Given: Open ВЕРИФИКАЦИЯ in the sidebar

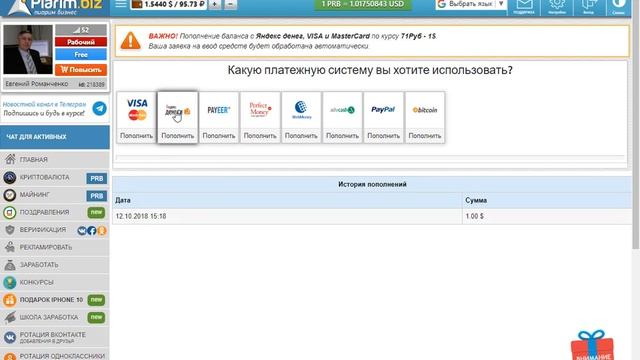Looking at the screenshot, I should point(55,230).
